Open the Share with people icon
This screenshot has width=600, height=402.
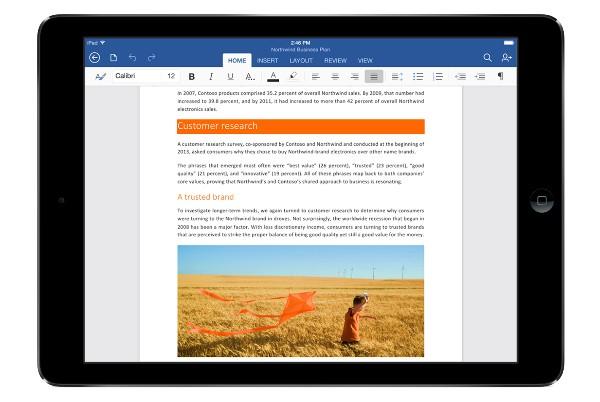506,58
